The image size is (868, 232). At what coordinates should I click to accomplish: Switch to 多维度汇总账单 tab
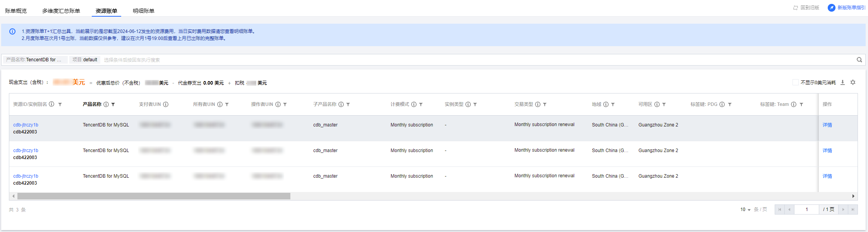[x=61, y=11]
